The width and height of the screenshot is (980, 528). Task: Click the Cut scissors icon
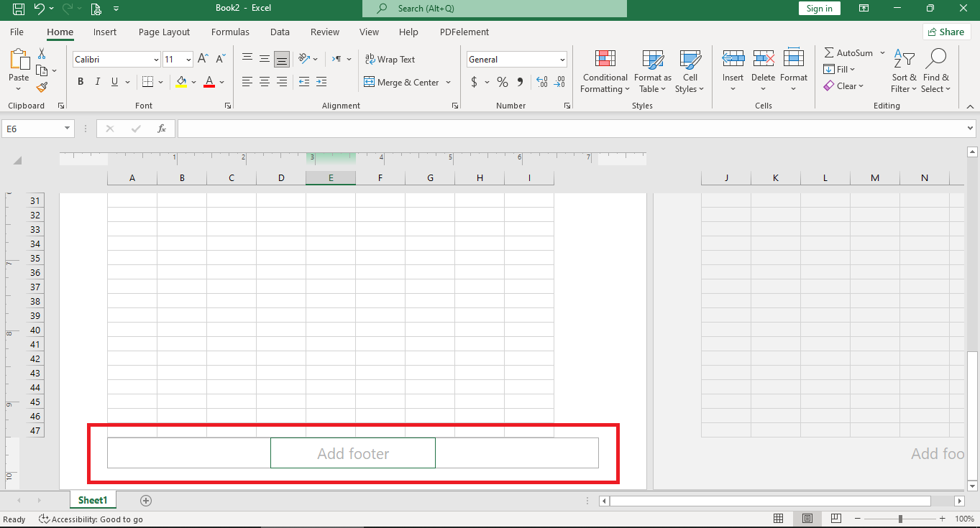click(42, 54)
